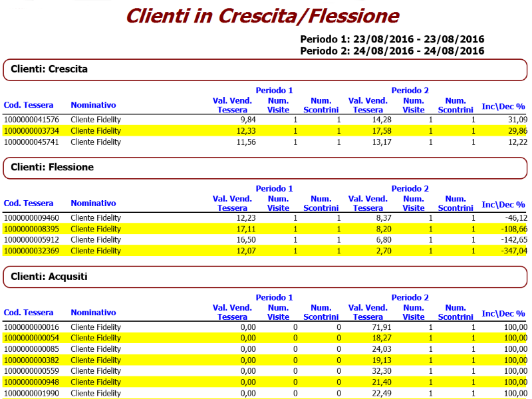This screenshot has height=399, width=532.
Task: Click the report title Clienti in Crescita/Flessione
Action: (x=262, y=16)
